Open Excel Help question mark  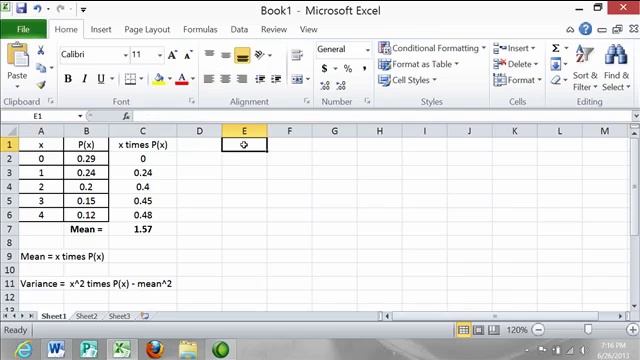click(585, 29)
